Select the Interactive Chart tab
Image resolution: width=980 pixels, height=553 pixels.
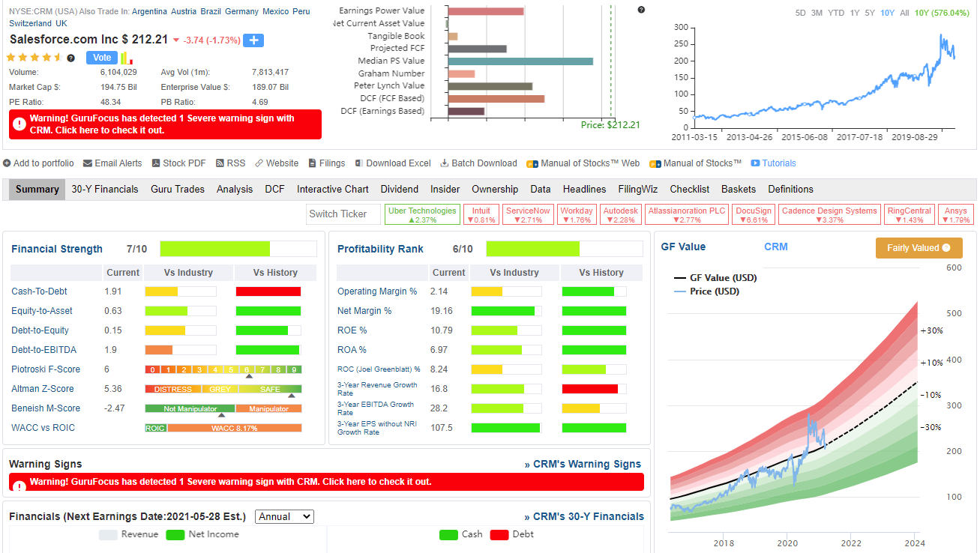pos(333,189)
